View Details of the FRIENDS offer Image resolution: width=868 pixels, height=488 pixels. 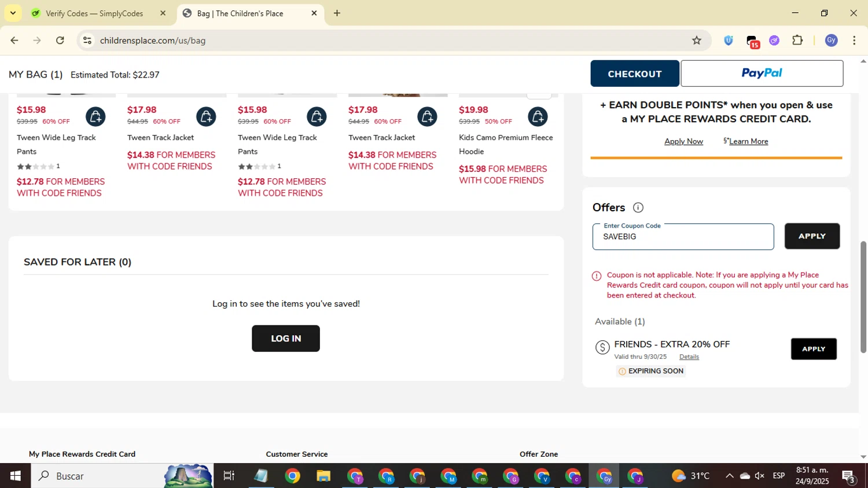689,357
